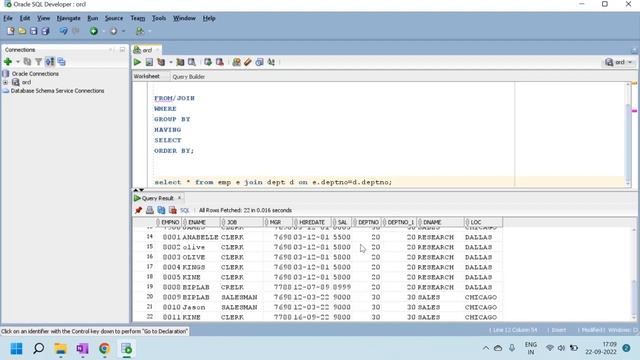Pin the Query Result with red pin
Image resolution: width=640 pixels, height=360 pixels.
pyautogui.click(x=138, y=210)
